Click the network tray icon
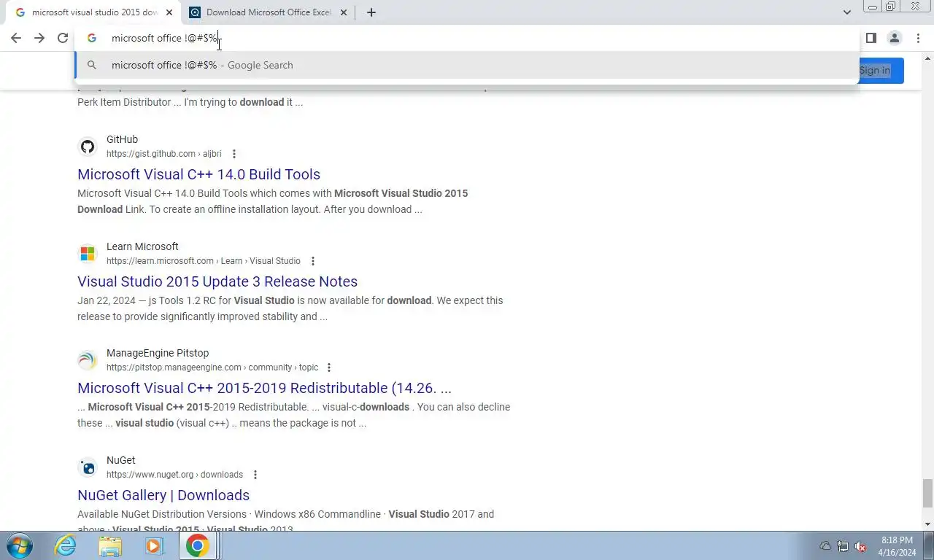The width and height of the screenshot is (934, 560). point(843,546)
